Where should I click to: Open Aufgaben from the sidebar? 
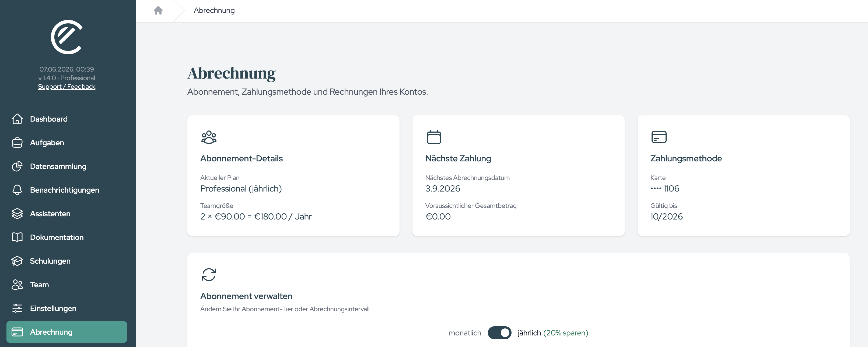(x=67, y=143)
